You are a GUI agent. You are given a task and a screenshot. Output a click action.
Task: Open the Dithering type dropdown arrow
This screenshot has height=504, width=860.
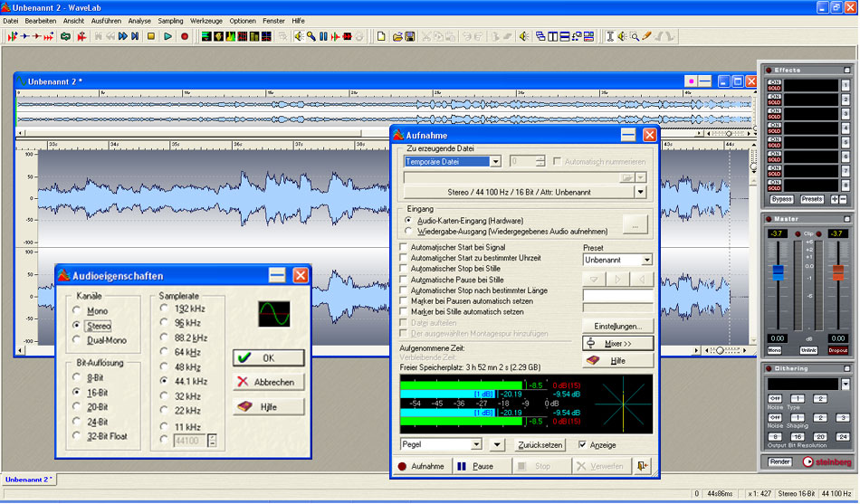846,384
